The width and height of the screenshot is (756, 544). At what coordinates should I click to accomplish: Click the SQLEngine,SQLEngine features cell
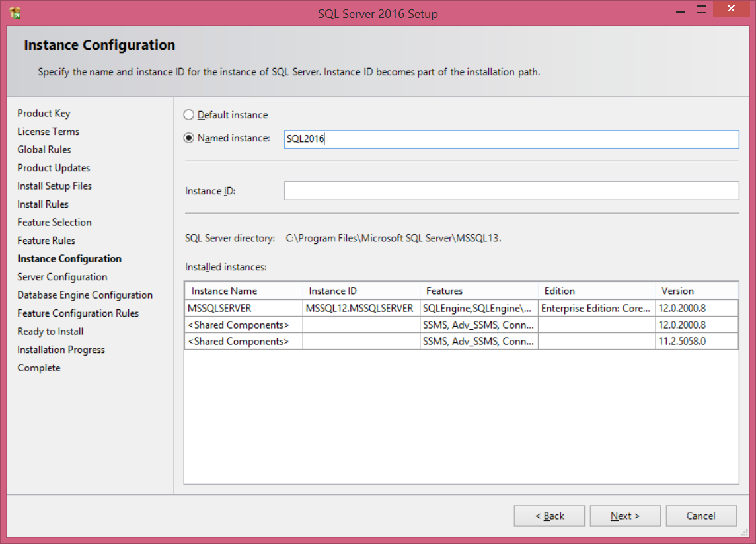pos(478,308)
